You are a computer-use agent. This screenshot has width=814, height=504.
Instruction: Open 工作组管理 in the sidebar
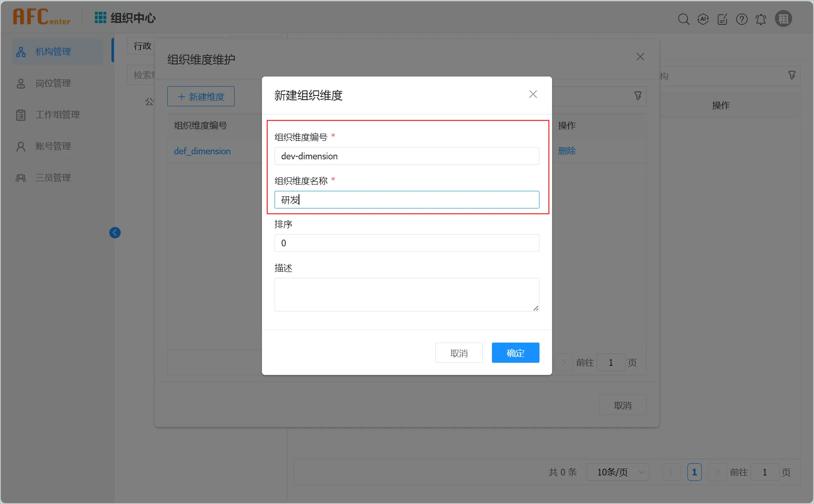pyautogui.click(x=57, y=115)
